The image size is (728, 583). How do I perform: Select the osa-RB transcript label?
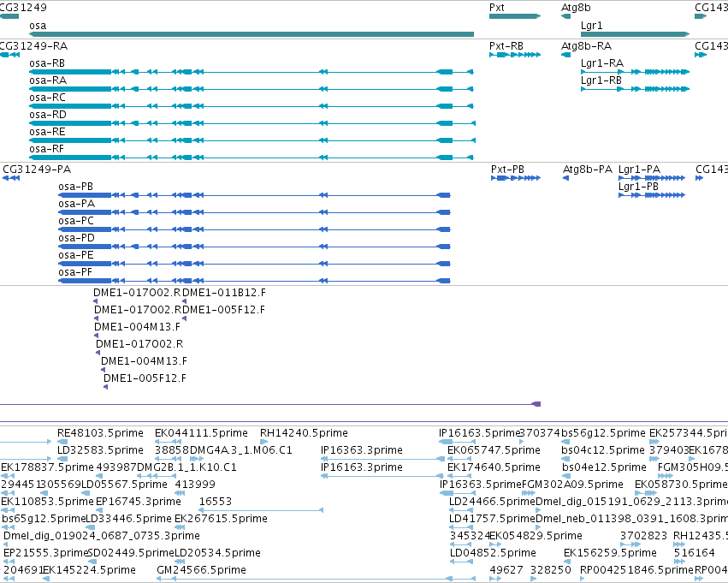click(x=47, y=63)
